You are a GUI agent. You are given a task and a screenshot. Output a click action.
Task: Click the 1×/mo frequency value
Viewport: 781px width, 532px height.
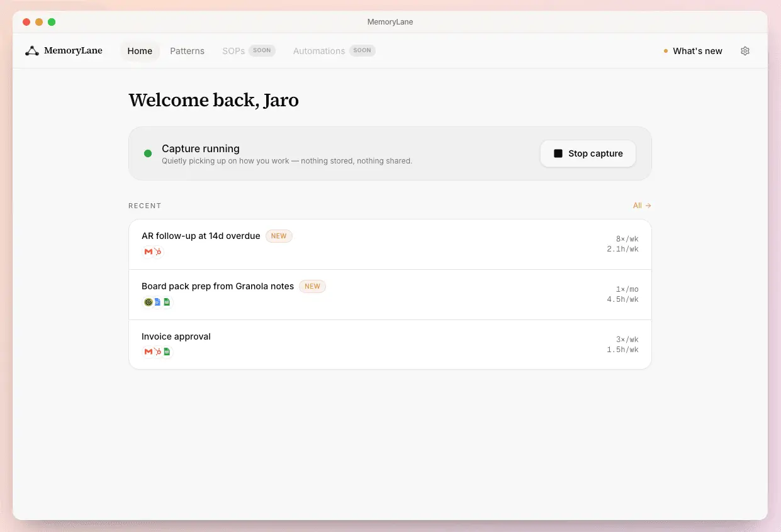coord(627,289)
